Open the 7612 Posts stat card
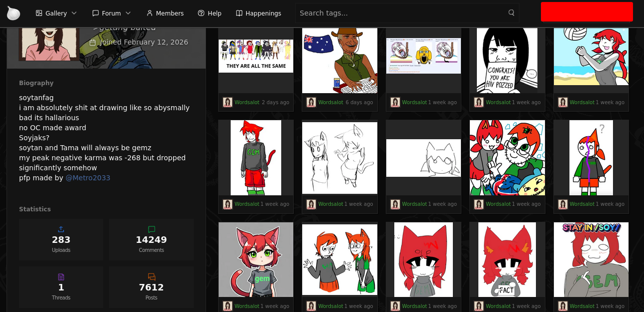The image size is (644, 312). click(152, 287)
